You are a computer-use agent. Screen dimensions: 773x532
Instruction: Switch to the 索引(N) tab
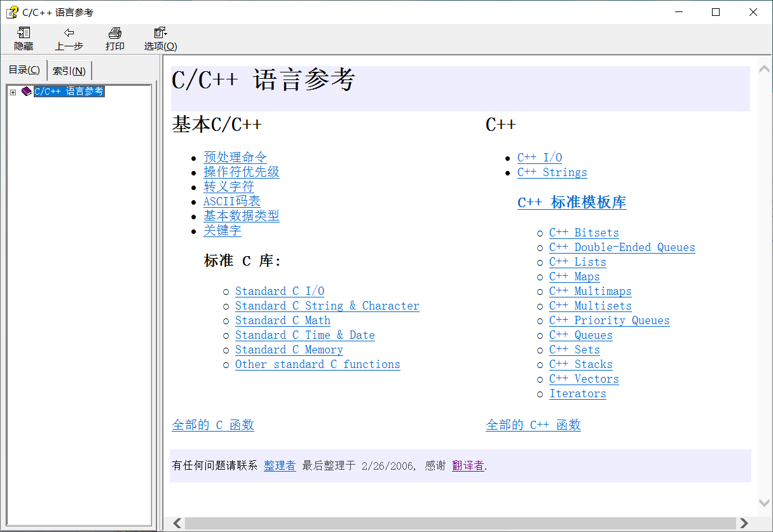69,71
